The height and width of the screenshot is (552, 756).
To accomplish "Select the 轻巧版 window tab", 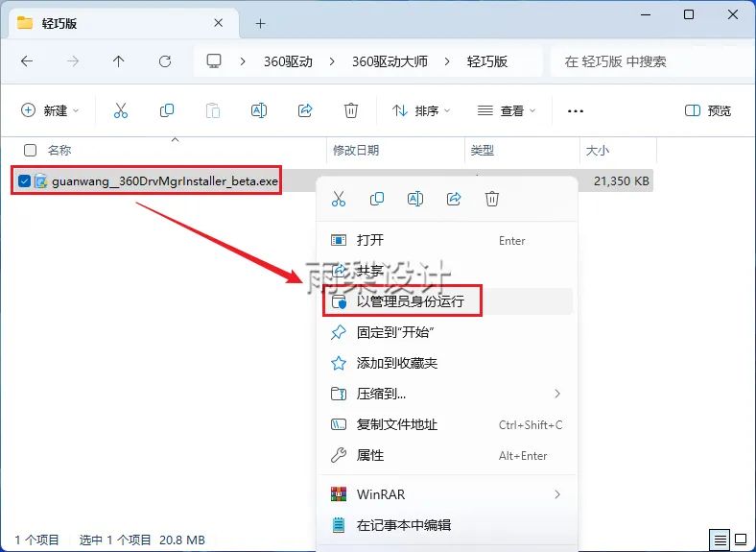I will pyautogui.click(x=124, y=23).
